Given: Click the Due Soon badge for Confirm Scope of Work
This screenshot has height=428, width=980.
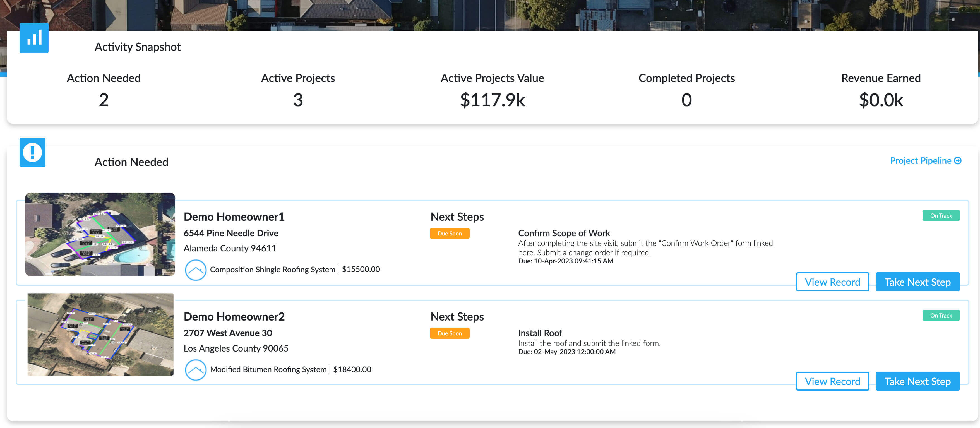Looking at the screenshot, I should click(450, 233).
